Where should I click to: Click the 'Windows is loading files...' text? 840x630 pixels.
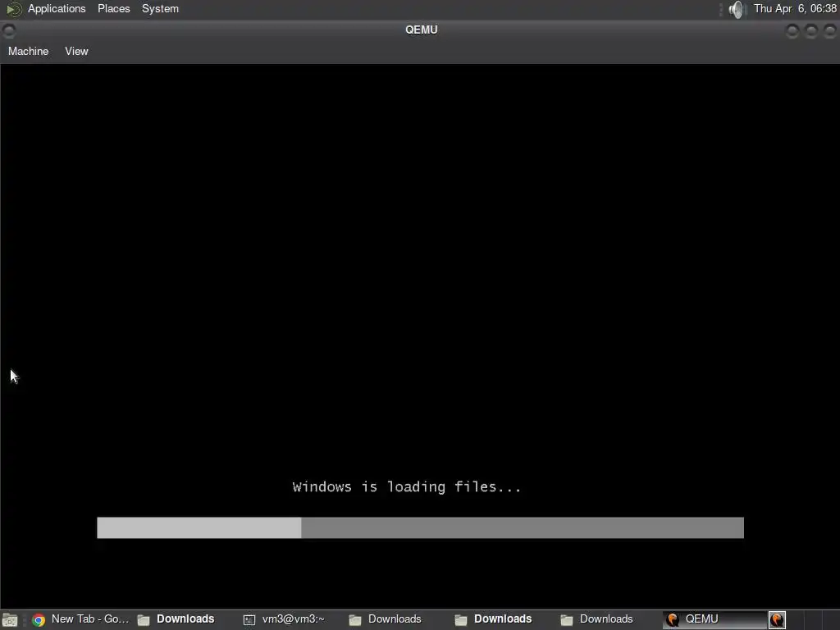[407, 487]
